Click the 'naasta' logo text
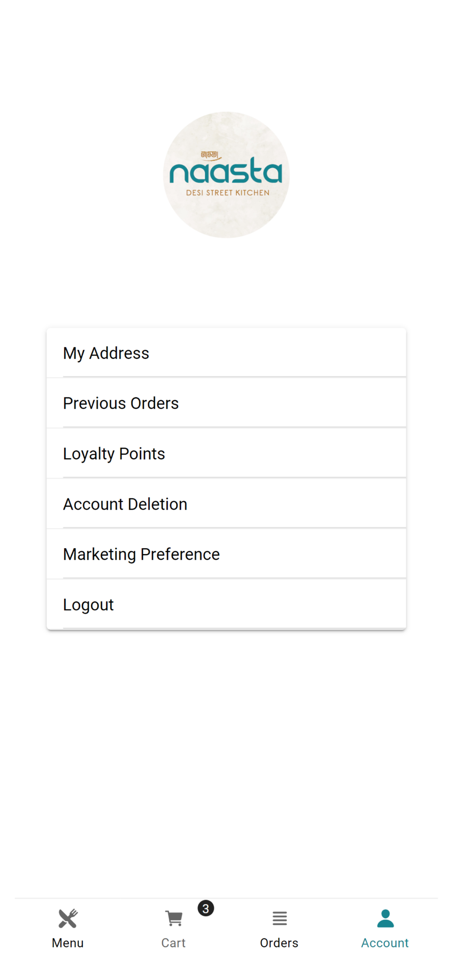 226,171
